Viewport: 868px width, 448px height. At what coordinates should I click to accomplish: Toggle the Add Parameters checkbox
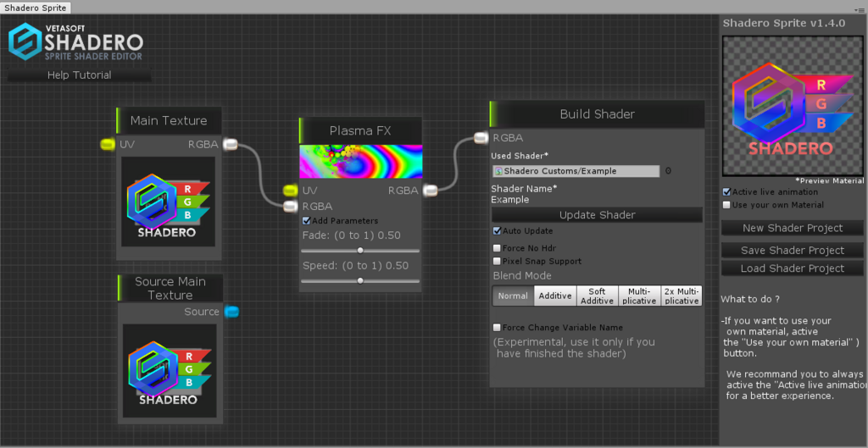(x=307, y=221)
